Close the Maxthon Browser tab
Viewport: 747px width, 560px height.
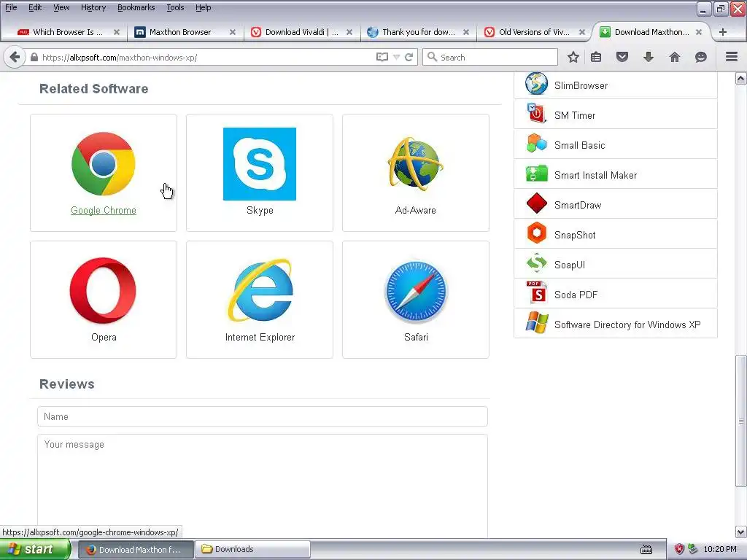point(233,32)
